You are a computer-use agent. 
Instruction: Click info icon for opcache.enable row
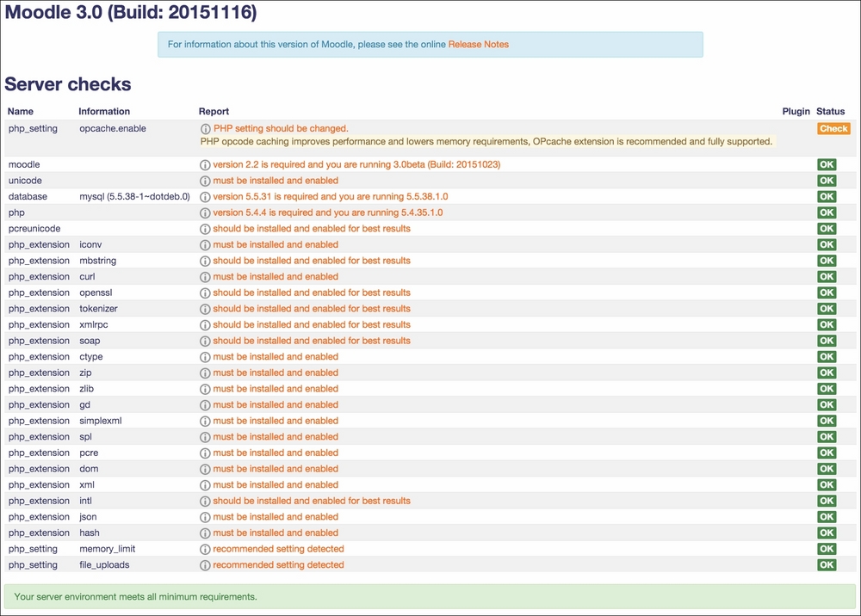pos(206,129)
